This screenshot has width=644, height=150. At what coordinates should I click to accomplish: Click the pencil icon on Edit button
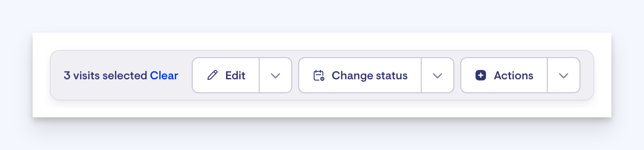213,75
